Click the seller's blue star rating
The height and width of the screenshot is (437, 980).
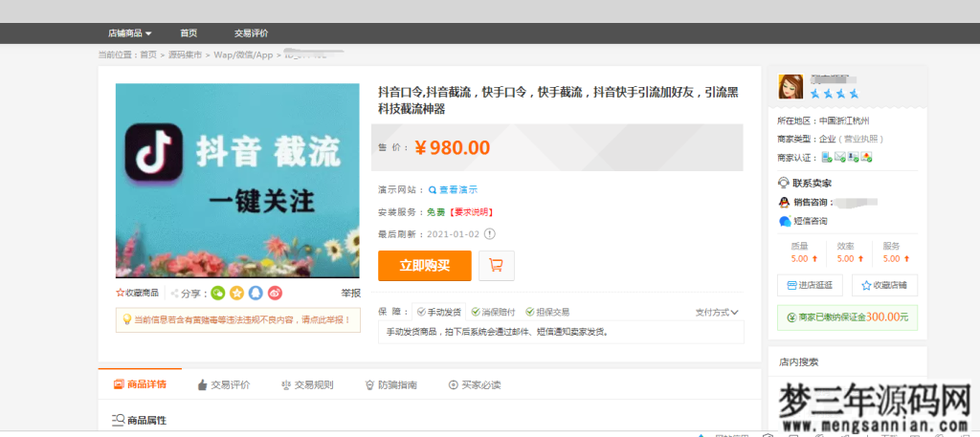pyautogui.click(x=835, y=95)
